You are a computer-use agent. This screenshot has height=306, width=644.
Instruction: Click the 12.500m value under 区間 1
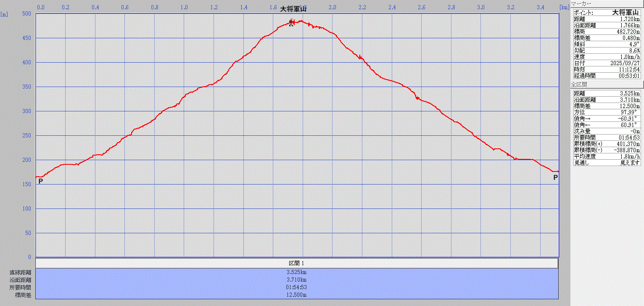click(x=297, y=295)
